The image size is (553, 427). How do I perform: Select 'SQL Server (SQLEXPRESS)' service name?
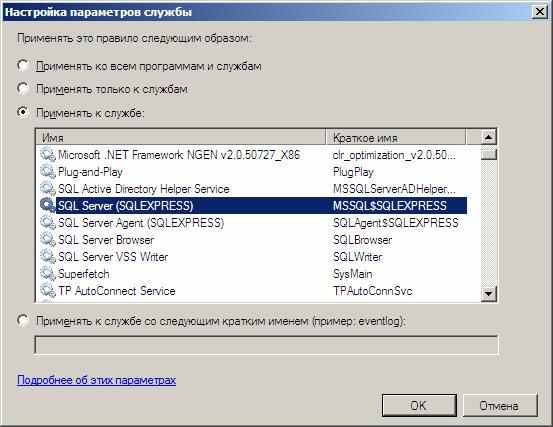tap(126, 206)
